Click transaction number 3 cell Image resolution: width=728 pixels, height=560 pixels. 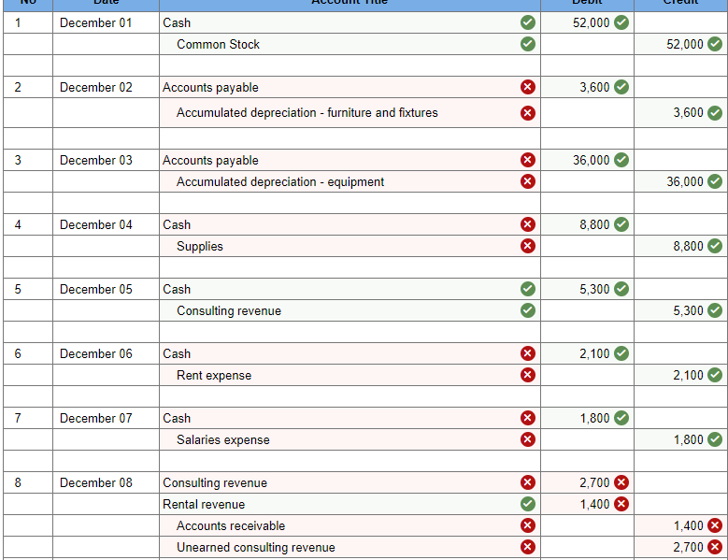pyautogui.click(x=28, y=160)
